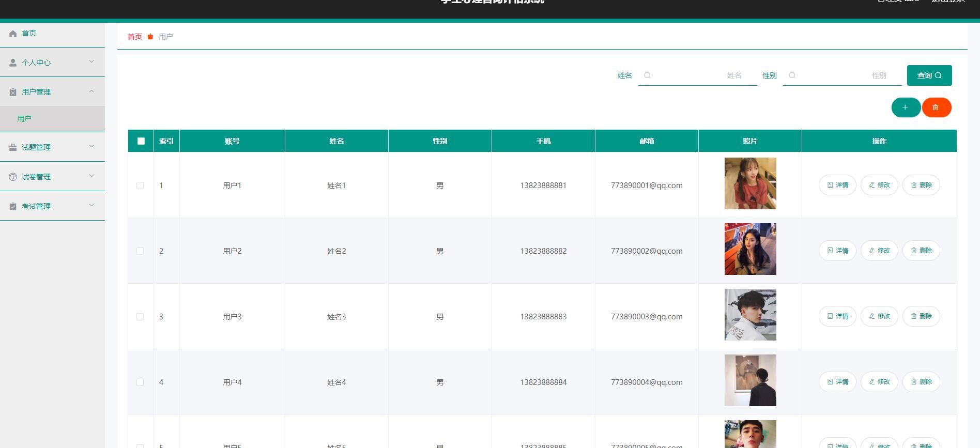Click the home icon in the breadcrumb
980x448 pixels.
point(150,37)
